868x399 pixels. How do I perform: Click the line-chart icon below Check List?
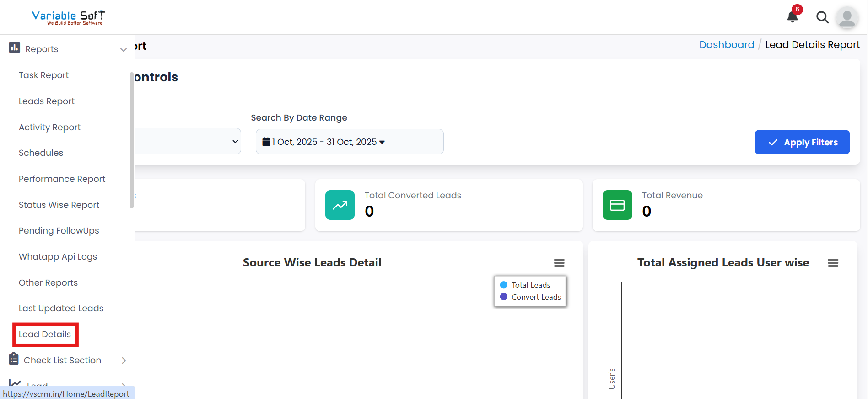tap(15, 383)
